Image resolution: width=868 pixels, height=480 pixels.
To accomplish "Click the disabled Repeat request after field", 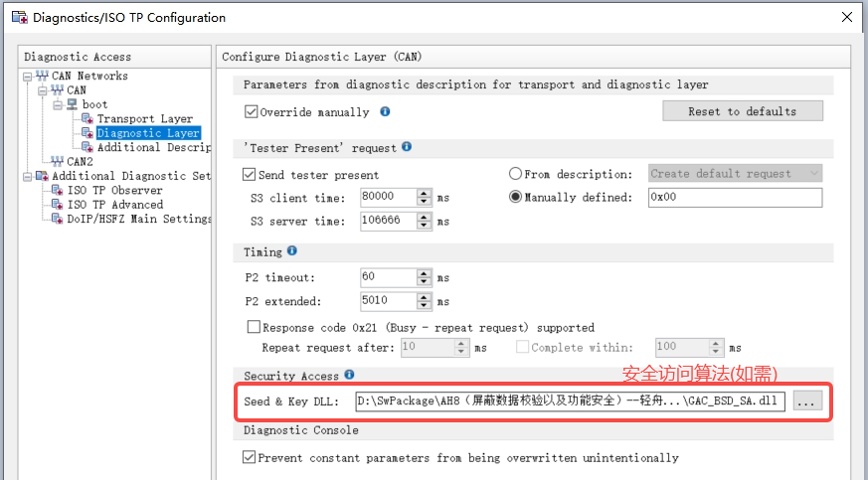I will pos(428,347).
